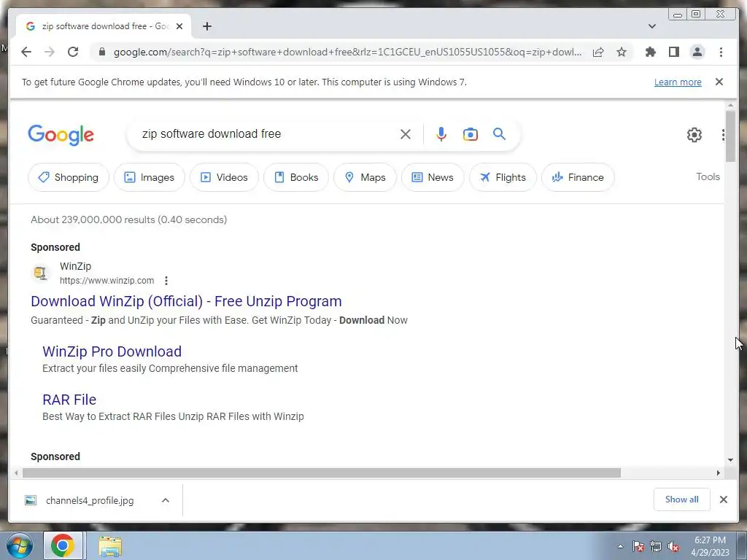Image resolution: width=747 pixels, height=560 pixels.
Task: Open the tab search dropdown arrow
Action: [652, 26]
